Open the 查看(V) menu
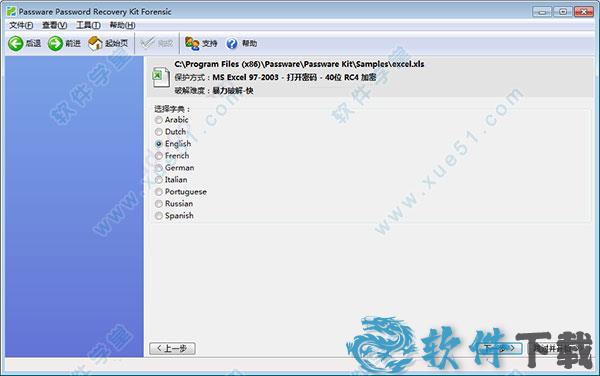This screenshot has height=376, width=600. 54,25
